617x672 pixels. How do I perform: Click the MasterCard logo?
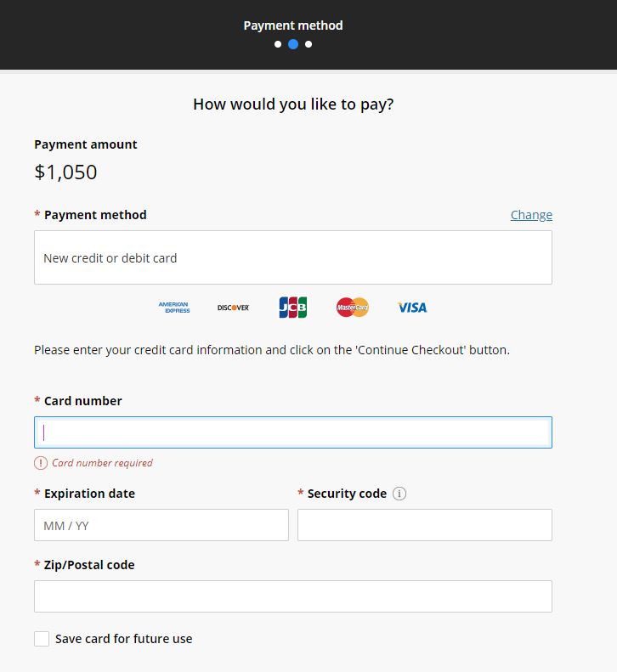pyautogui.click(x=353, y=308)
